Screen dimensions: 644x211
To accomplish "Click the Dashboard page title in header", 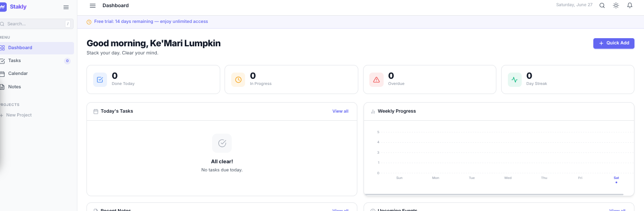I will [x=116, y=6].
